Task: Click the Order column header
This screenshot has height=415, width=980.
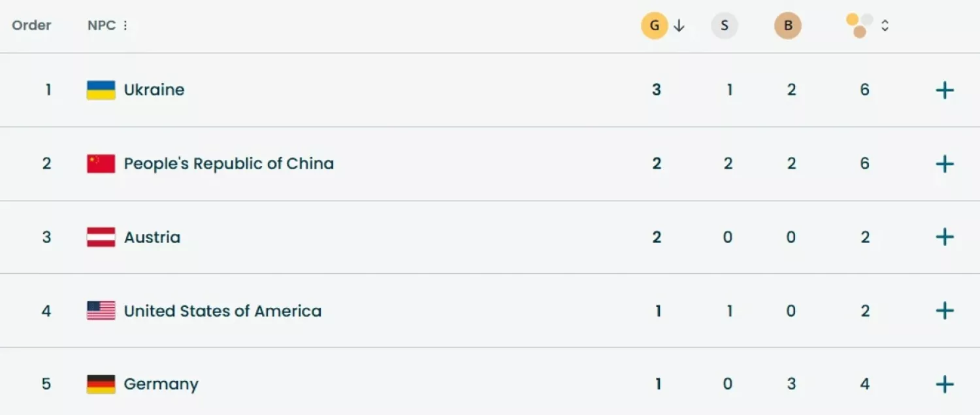Action: 31,25
